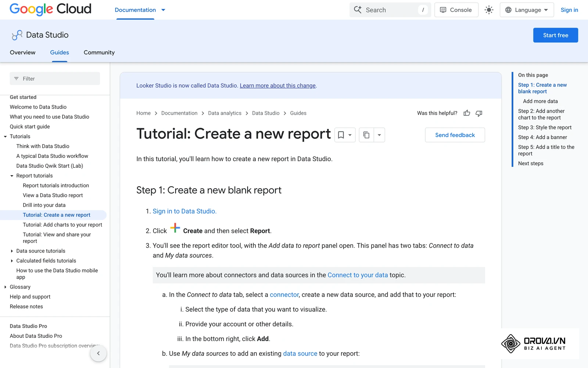This screenshot has height=368, width=588.
Task: Open Tutorial: Add charts to your report
Action: 62,225
